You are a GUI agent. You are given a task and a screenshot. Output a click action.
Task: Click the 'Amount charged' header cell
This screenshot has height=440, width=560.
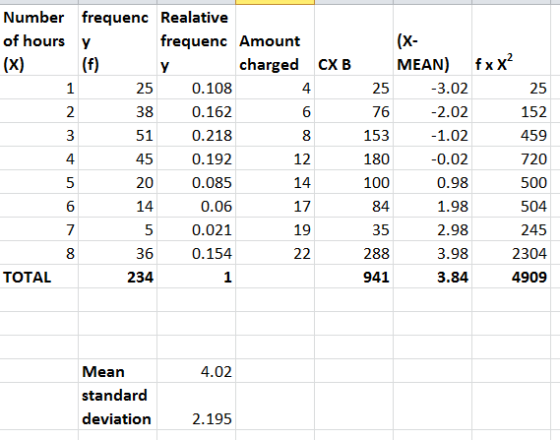click(275, 40)
